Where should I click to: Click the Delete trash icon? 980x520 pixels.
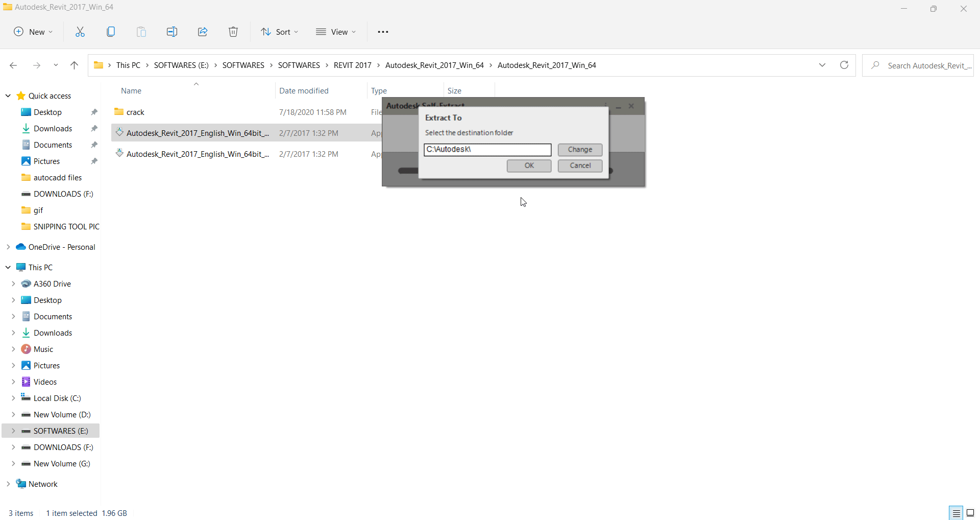233,32
